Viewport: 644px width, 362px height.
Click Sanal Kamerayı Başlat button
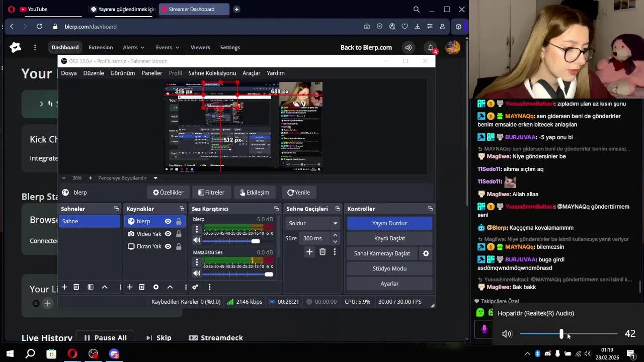click(382, 253)
